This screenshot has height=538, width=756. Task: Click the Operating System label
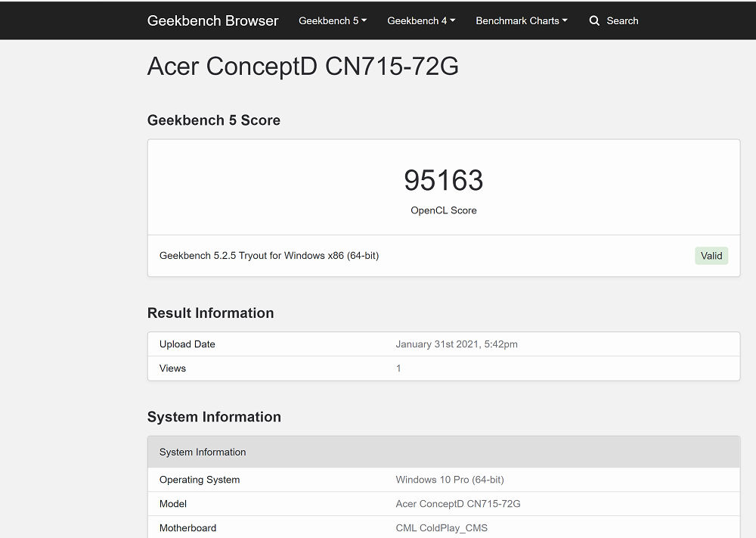[200, 480]
